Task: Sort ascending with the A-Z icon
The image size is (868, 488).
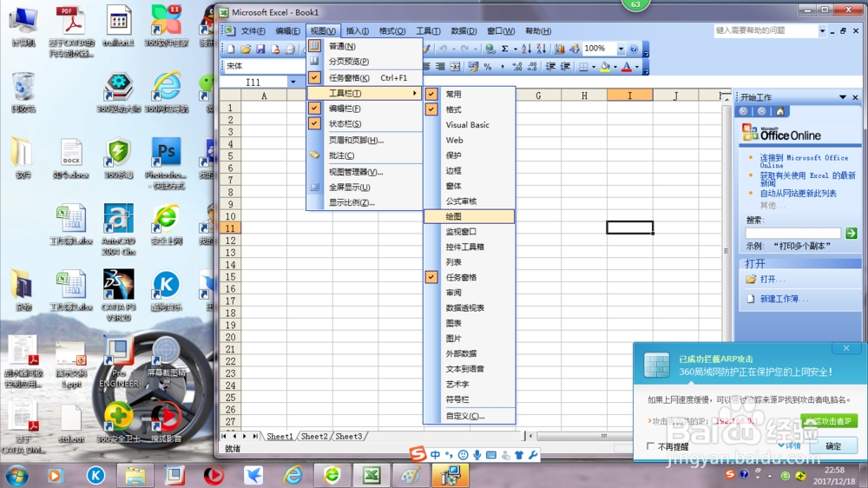Action: click(x=526, y=49)
